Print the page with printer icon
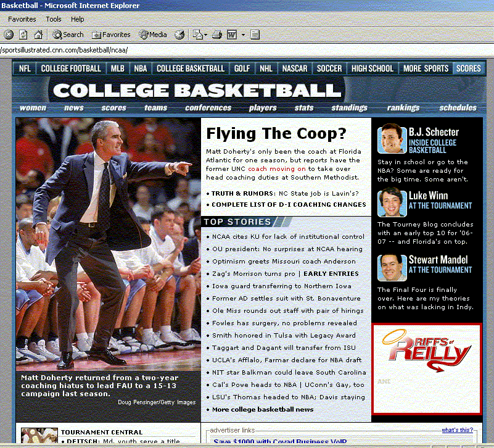 (217, 35)
